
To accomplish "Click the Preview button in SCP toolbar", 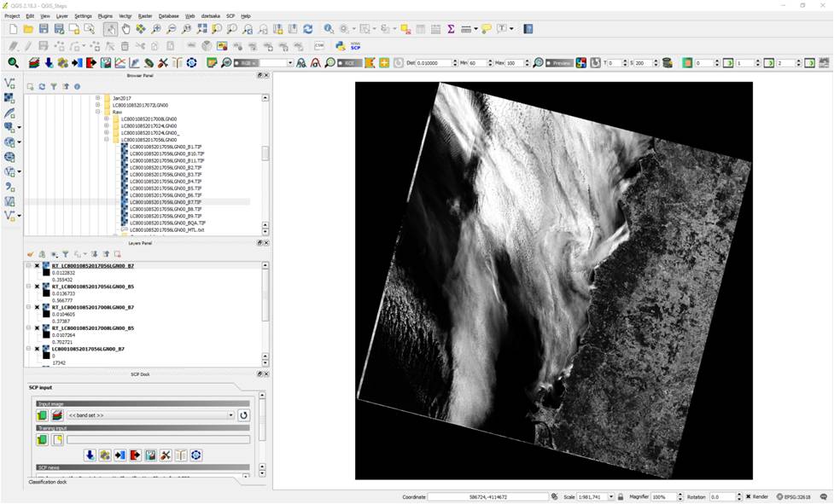I will [560, 63].
